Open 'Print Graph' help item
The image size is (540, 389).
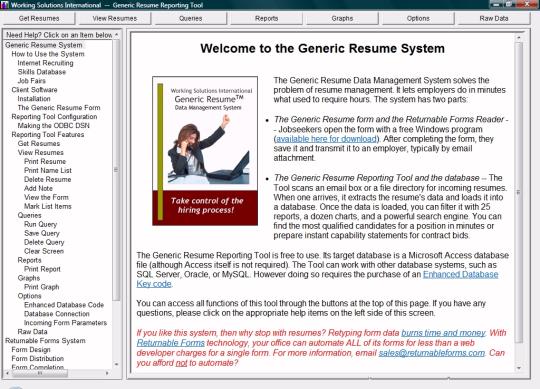pos(41,287)
